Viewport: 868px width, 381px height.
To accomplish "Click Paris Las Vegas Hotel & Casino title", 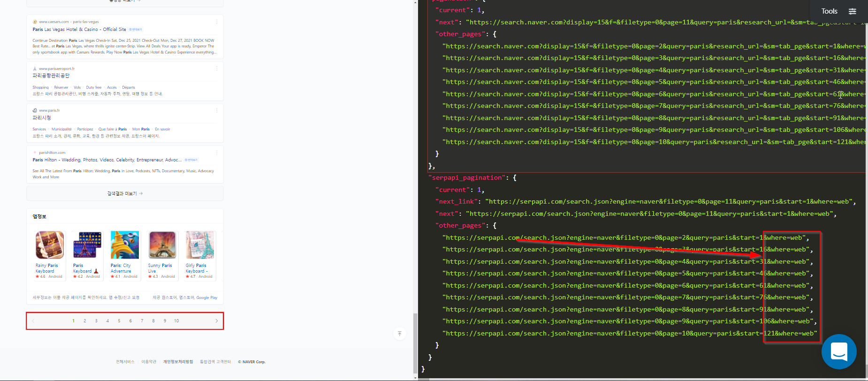I will coord(79,29).
